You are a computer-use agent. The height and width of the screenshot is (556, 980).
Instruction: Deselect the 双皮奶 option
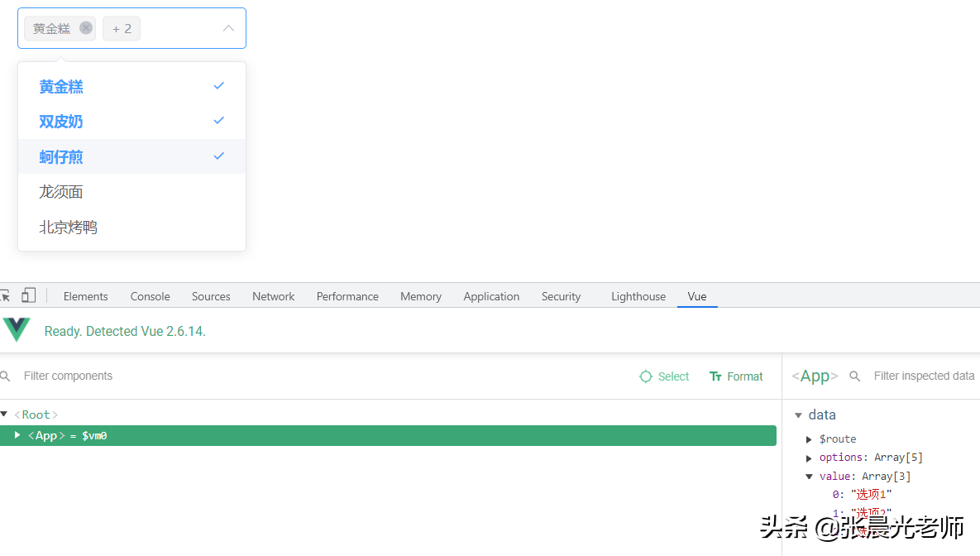tap(131, 122)
